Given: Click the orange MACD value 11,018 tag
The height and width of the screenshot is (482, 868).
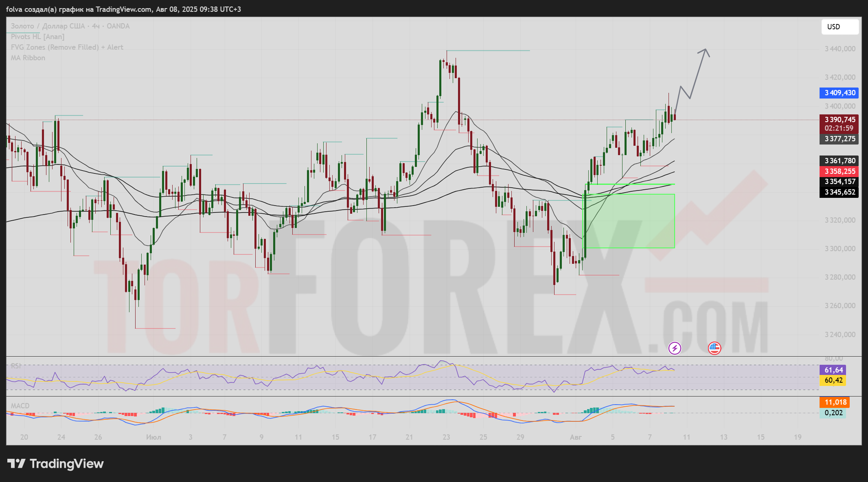Looking at the screenshot, I should pyautogui.click(x=835, y=402).
